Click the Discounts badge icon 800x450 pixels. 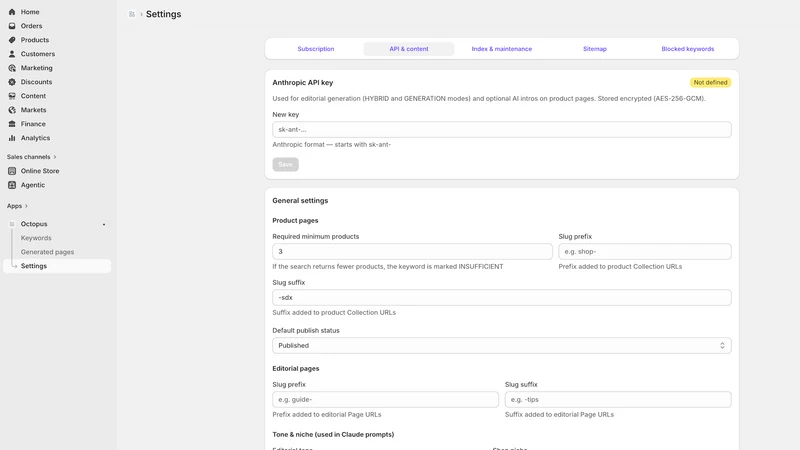[x=12, y=82]
